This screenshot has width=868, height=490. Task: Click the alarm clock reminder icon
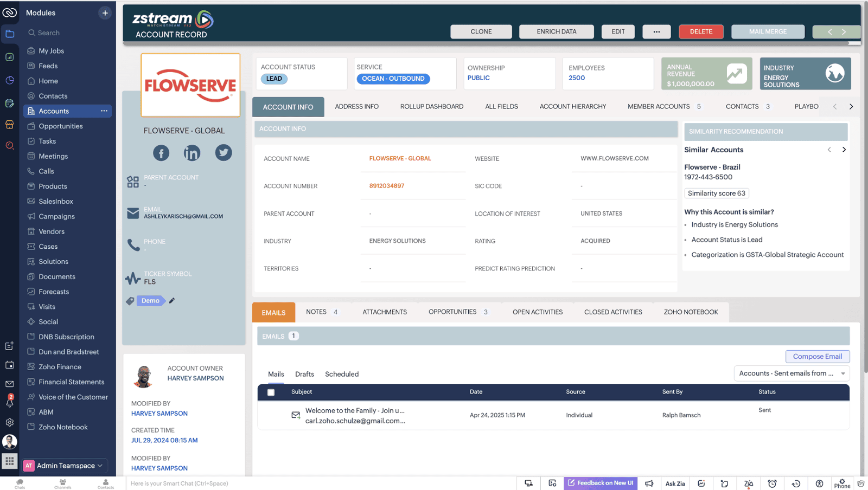pos(772,483)
